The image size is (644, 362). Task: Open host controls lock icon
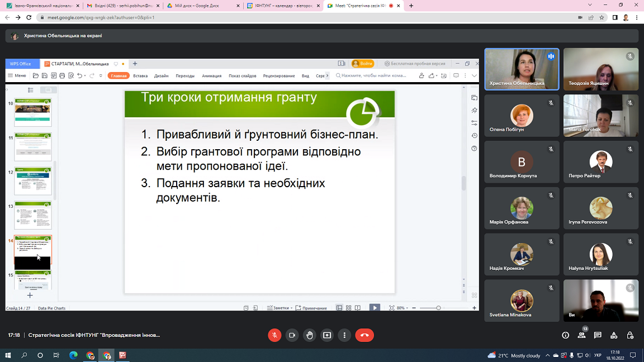[630, 335]
